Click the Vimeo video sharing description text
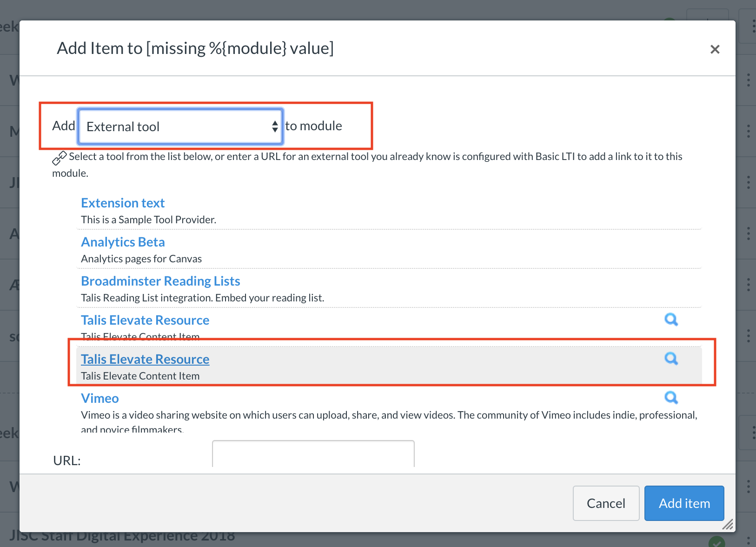Image resolution: width=756 pixels, height=547 pixels. pyautogui.click(x=389, y=421)
